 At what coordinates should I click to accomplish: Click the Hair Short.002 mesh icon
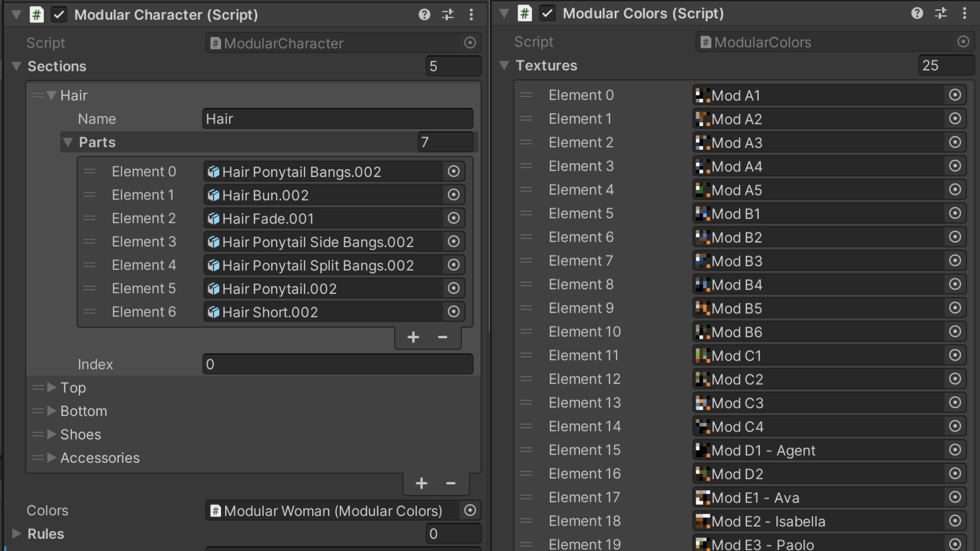214,312
